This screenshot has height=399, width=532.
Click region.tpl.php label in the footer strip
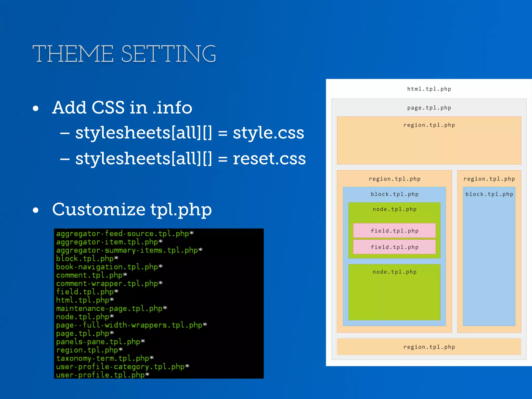[429, 347]
